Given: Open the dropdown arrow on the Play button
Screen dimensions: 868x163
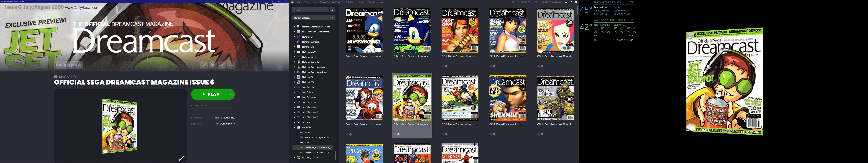Looking at the screenshot, I should point(230,94).
